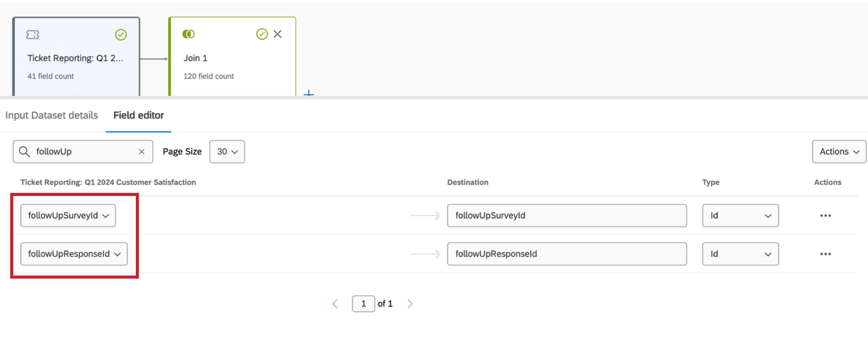Remove the Join 1 node with X

coord(278,34)
